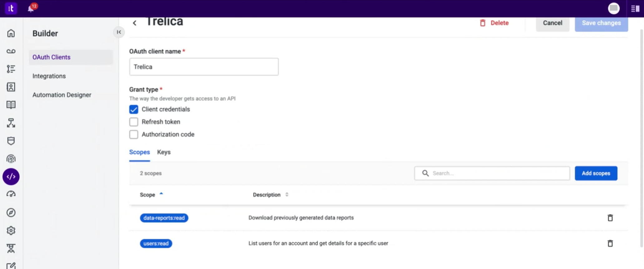Click 'Download previously generated data reports' text

pyautogui.click(x=301, y=218)
